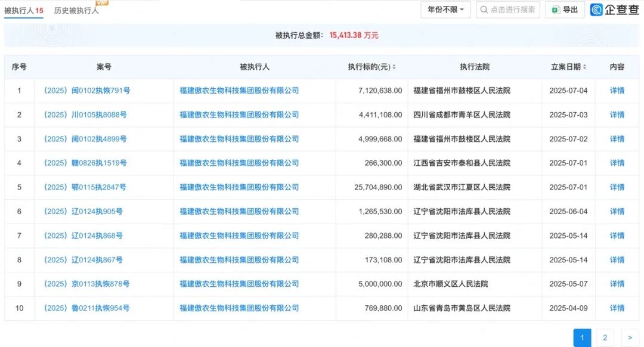
Task: Click date 2025-06-04
Action: [x=568, y=212]
